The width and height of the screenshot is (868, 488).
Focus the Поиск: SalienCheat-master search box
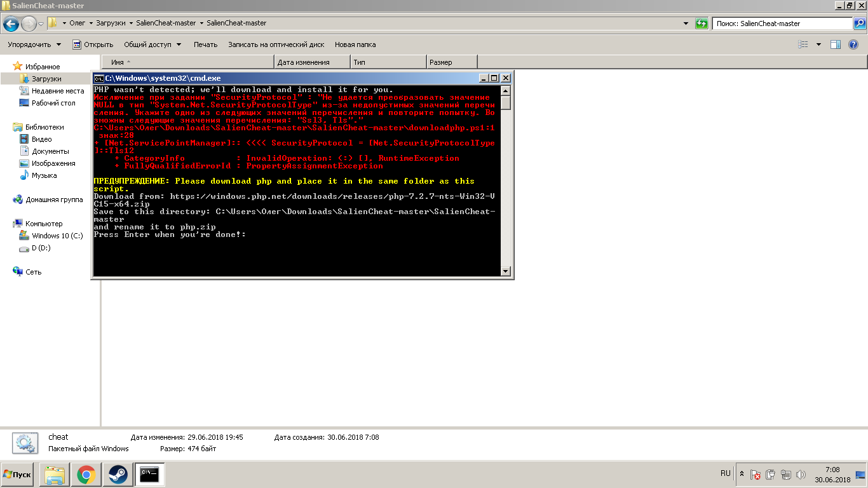pyautogui.click(x=782, y=24)
